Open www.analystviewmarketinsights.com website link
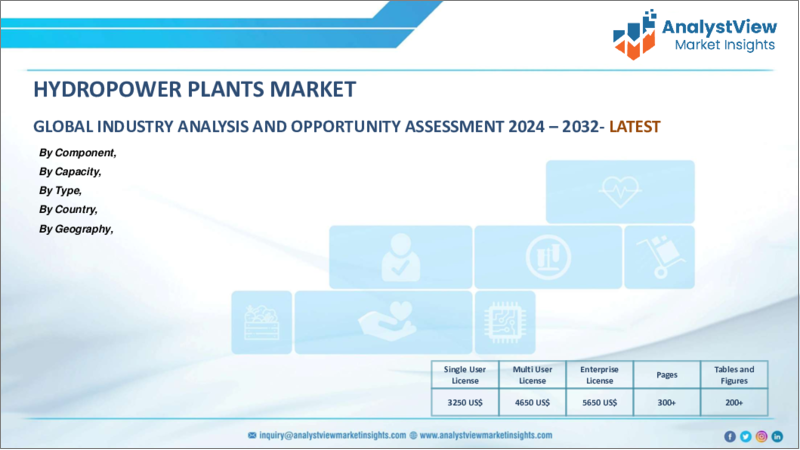 (x=486, y=435)
